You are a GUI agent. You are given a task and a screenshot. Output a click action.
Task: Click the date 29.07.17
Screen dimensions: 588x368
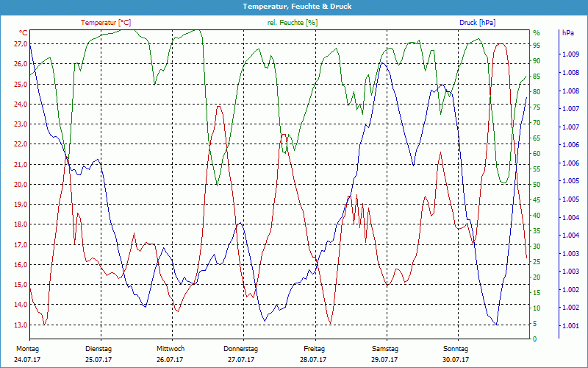pos(384,360)
